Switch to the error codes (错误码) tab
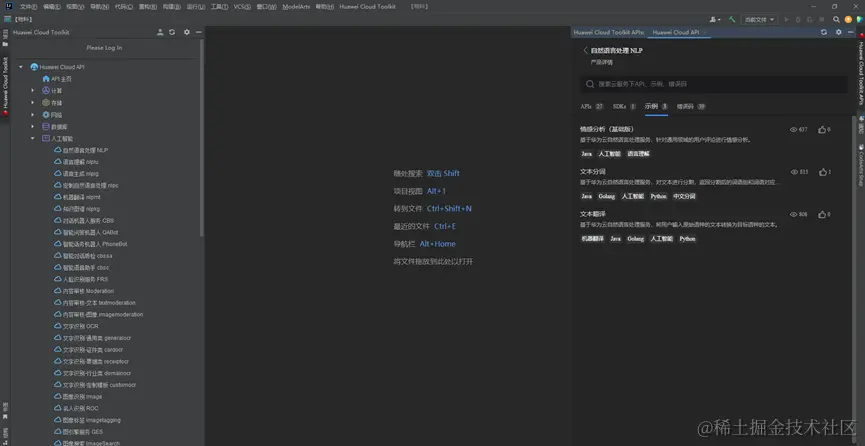The height and width of the screenshot is (446, 865). 691,106
